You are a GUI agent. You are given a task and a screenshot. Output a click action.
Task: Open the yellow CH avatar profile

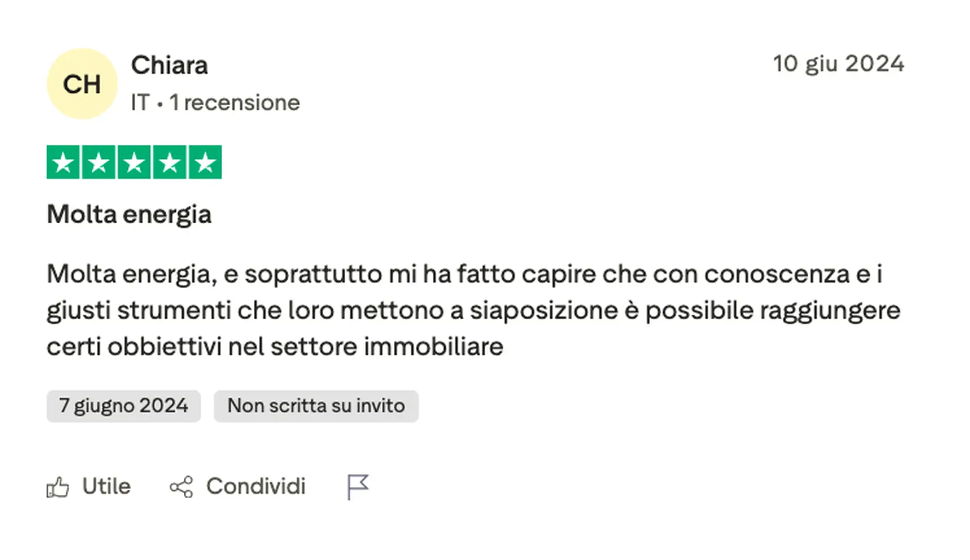pos(82,84)
